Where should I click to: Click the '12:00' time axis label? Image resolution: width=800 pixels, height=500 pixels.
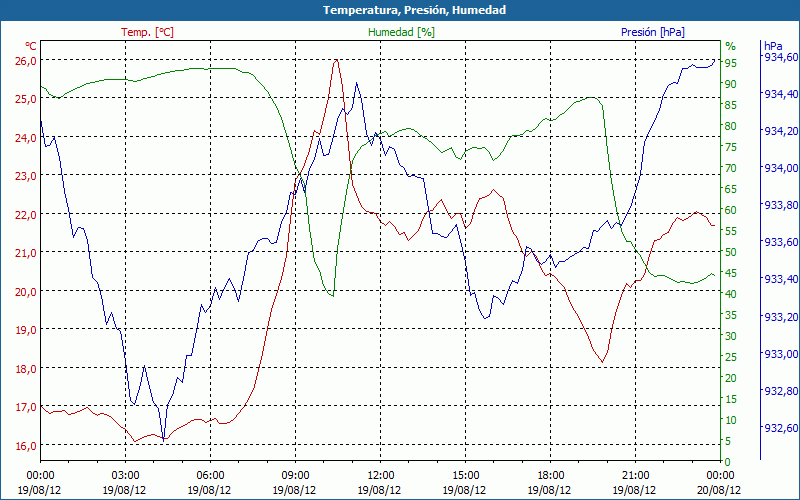coord(381,477)
